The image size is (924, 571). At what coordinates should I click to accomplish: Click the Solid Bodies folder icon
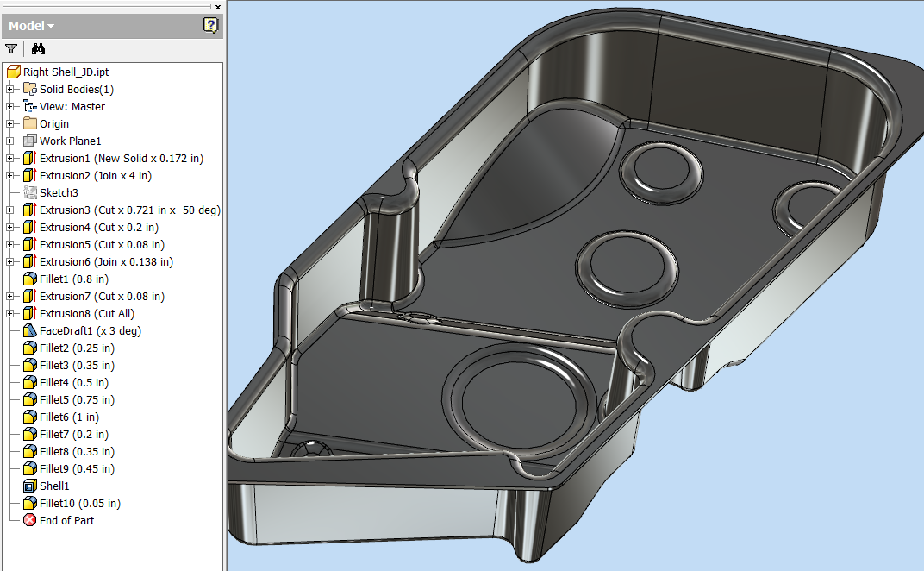[30, 89]
